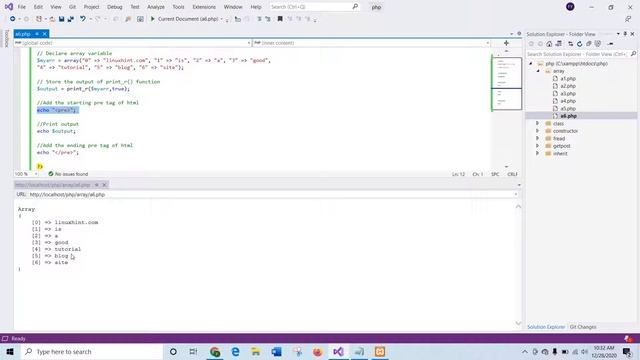Switch to the Solution Explorer bottom tab
Screen dimensions: 640x360
pyautogui.click(x=546, y=327)
